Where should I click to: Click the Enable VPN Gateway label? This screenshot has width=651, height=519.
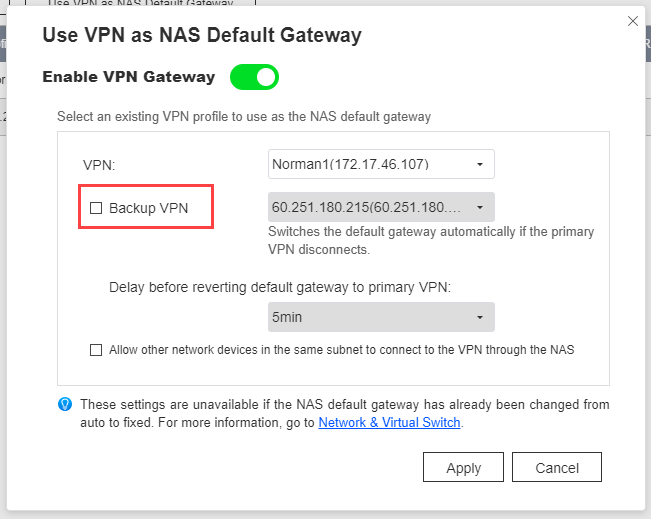(x=129, y=77)
